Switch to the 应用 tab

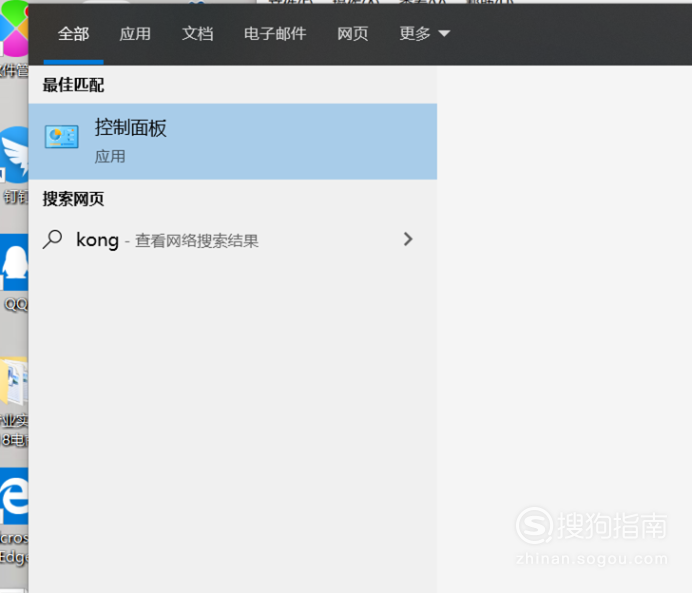135,34
